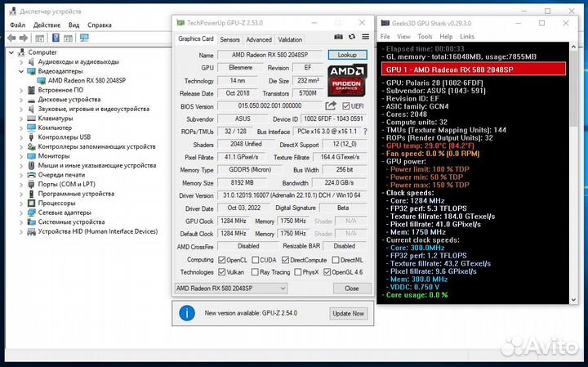Collapse the Видеоадаптеры category
This screenshot has width=588, height=367.
click(x=21, y=71)
